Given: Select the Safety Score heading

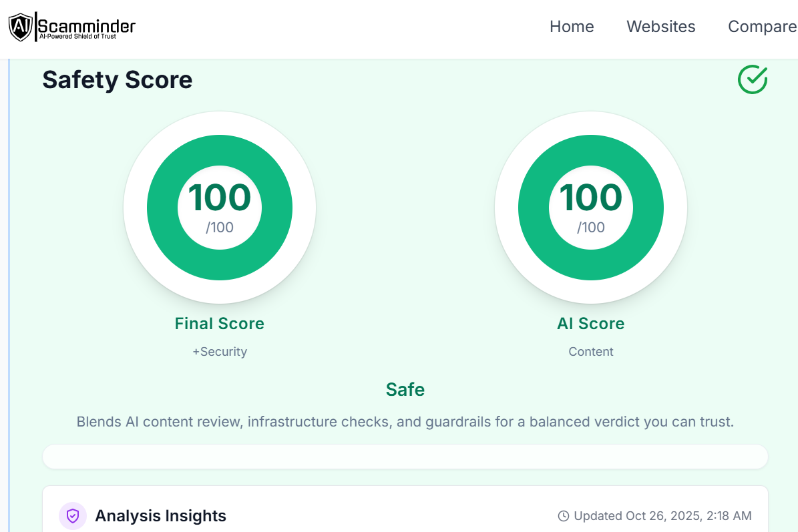Looking at the screenshot, I should (118, 80).
